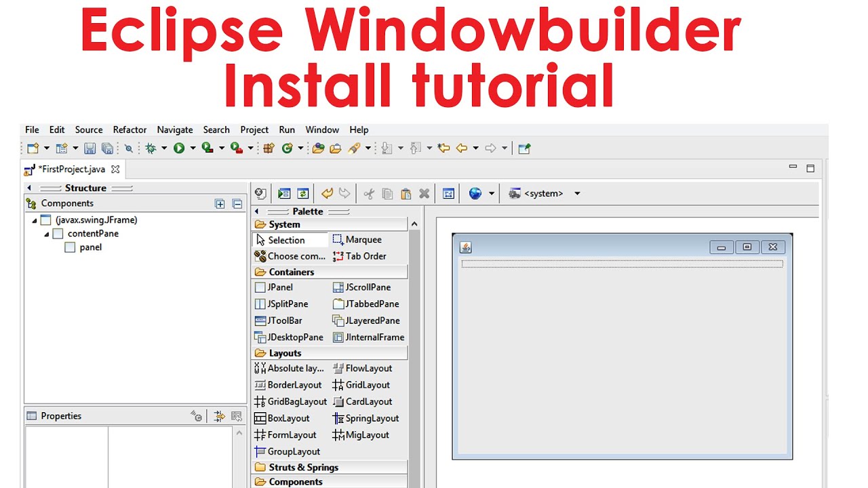This screenshot has height=488, width=868.
Task: Click the Delete X icon
Action: (x=424, y=194)
